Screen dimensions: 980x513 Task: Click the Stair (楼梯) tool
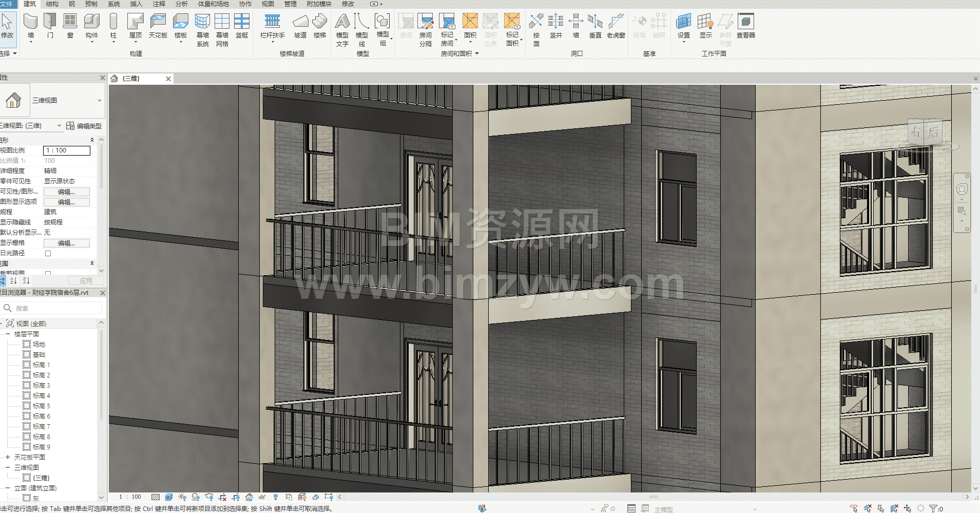tap(320, 27)
